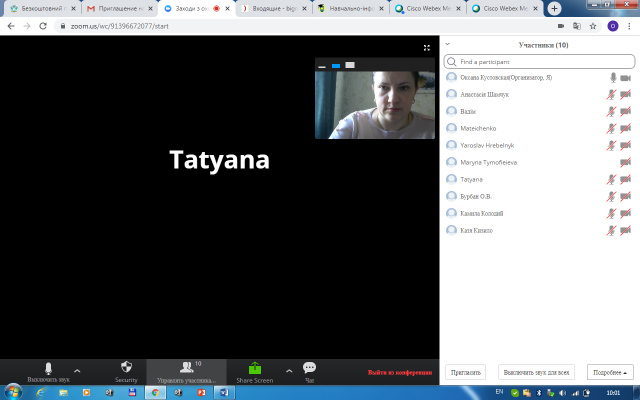Collapse the participants panel with the chevron

click(448, 45)
